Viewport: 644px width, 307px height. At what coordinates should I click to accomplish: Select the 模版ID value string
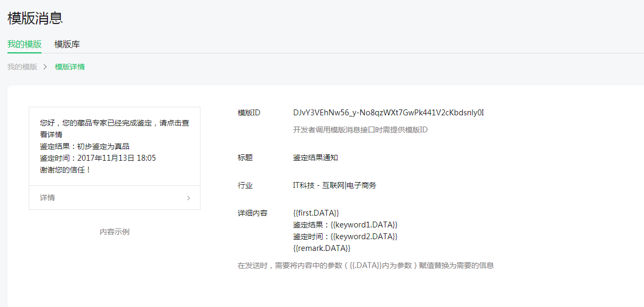pyautogui.click(x=389, y=113)
